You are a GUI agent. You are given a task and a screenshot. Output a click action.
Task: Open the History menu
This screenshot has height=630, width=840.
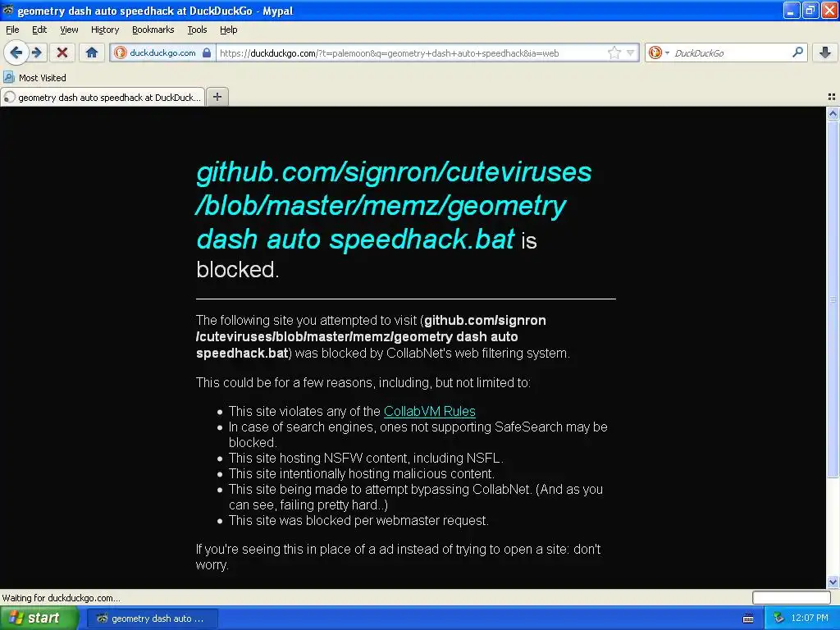tap(104, 30)
